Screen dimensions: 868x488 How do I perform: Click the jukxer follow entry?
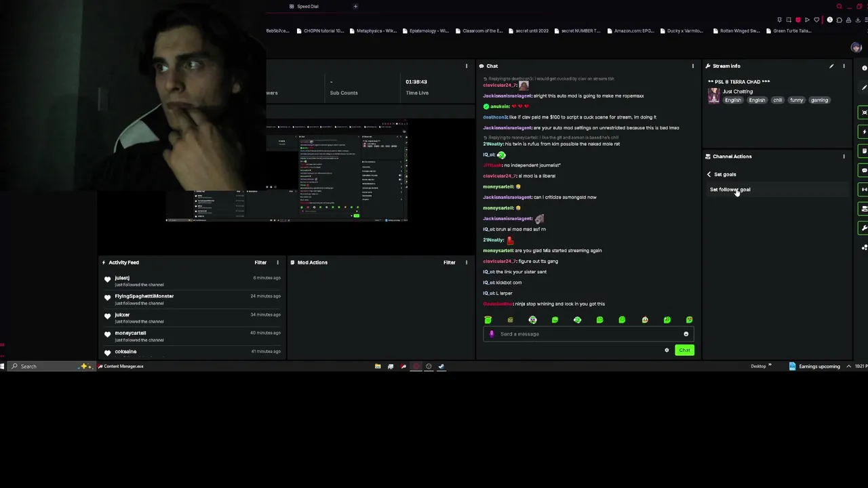(192, 318)
